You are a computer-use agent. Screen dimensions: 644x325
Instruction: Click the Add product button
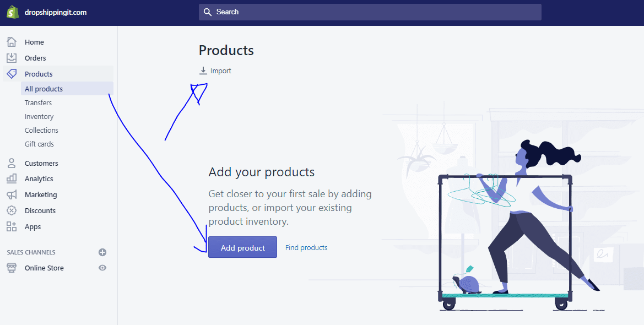pyautogui.click(x=243, y=247)
